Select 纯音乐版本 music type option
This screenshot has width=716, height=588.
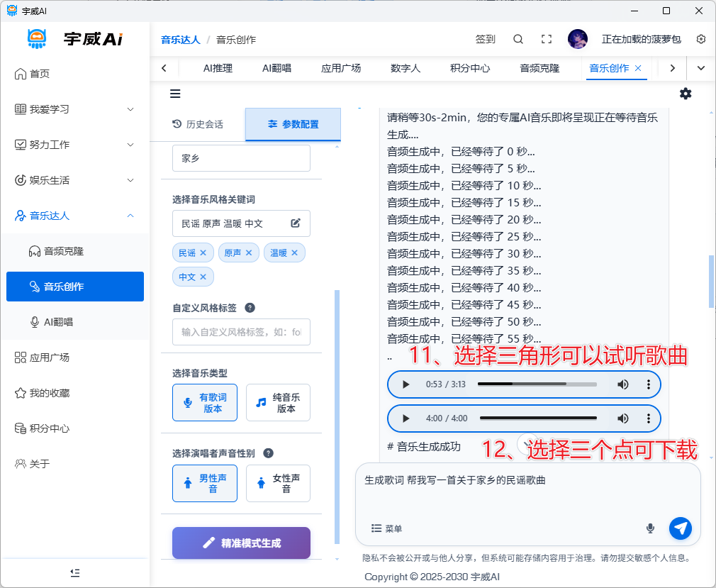click(x=278, y=403)
